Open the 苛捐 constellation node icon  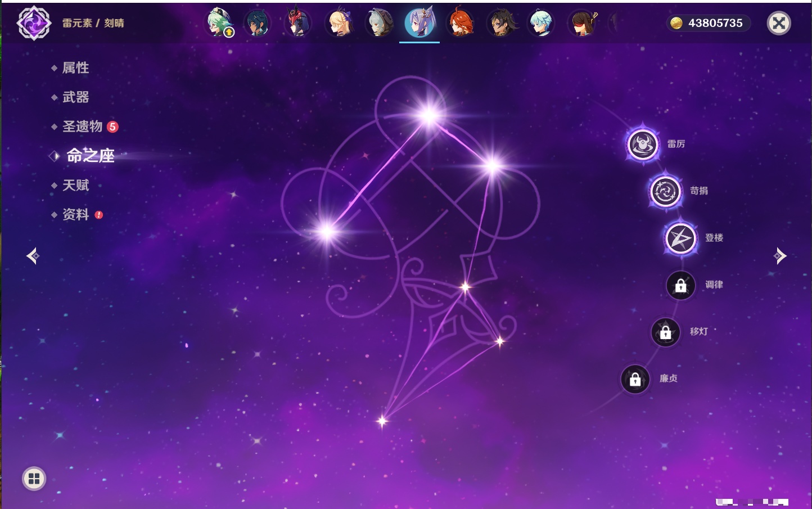pyautogui.click(x=666, y=191)
